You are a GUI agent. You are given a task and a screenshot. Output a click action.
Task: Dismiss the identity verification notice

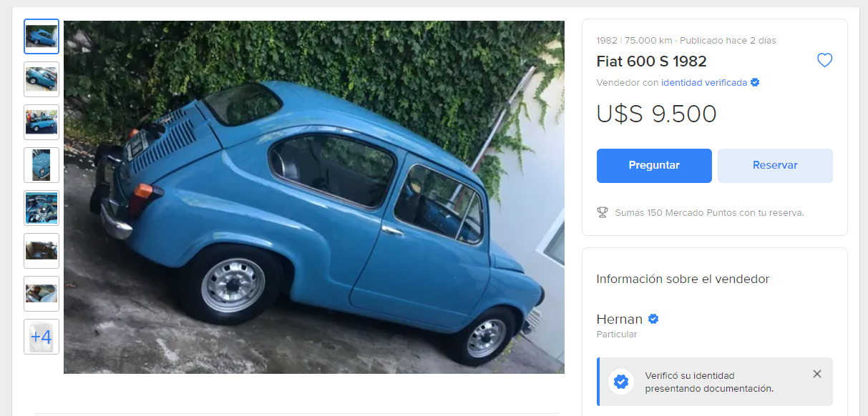coord(817,374)
